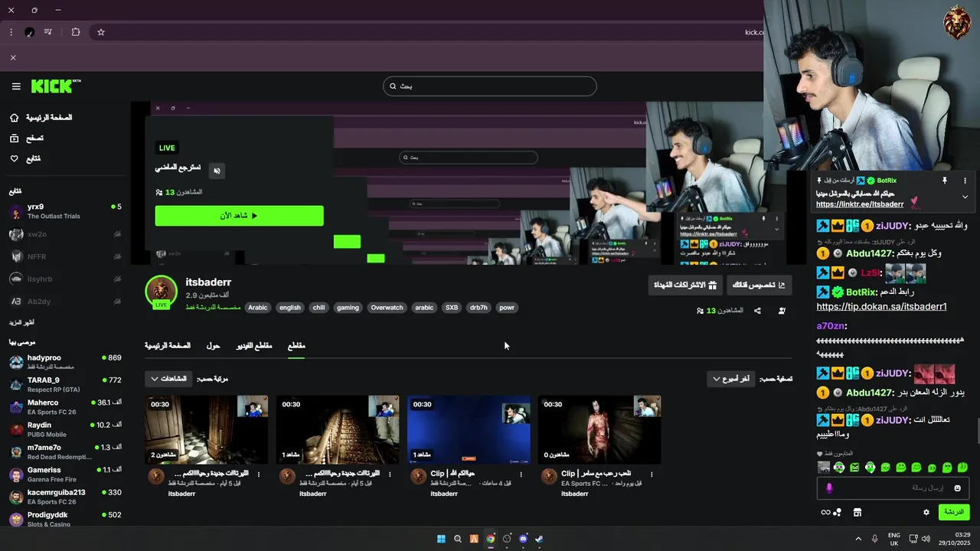This screenshot has width=980, height=551.
Task: Open options for the EA Sports FC clip
Action: (x=652, y=474)
